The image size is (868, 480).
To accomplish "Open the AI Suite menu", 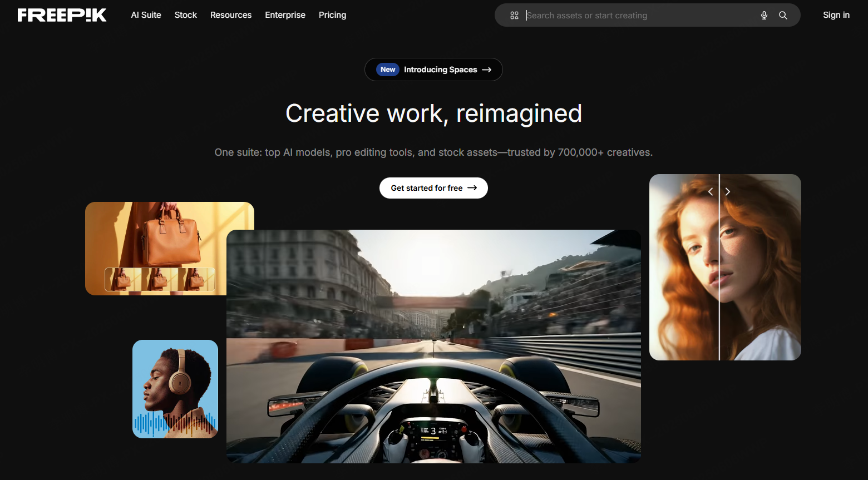I will coord(146,15).
